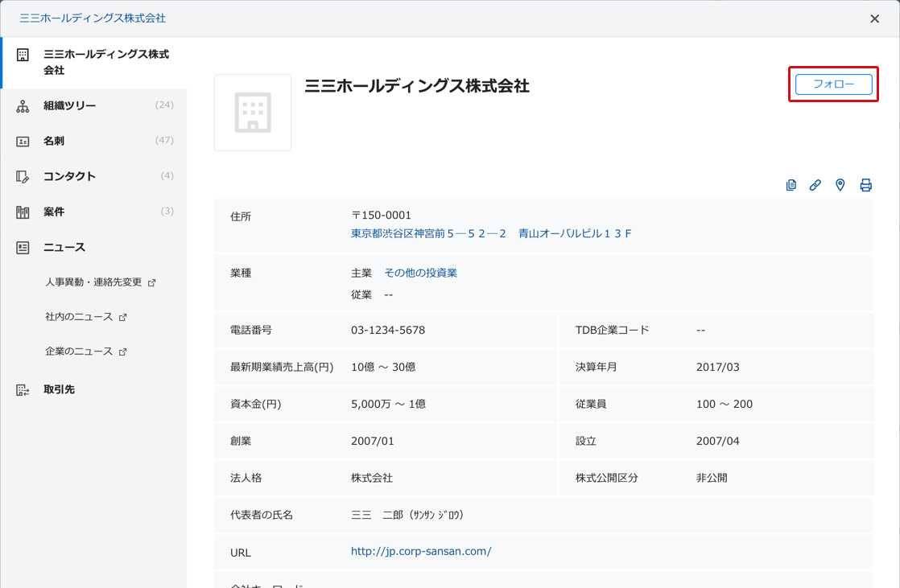Screen dimensions: 900x588
Task: Click the 資本金(円) label
Action: (255, 405)
